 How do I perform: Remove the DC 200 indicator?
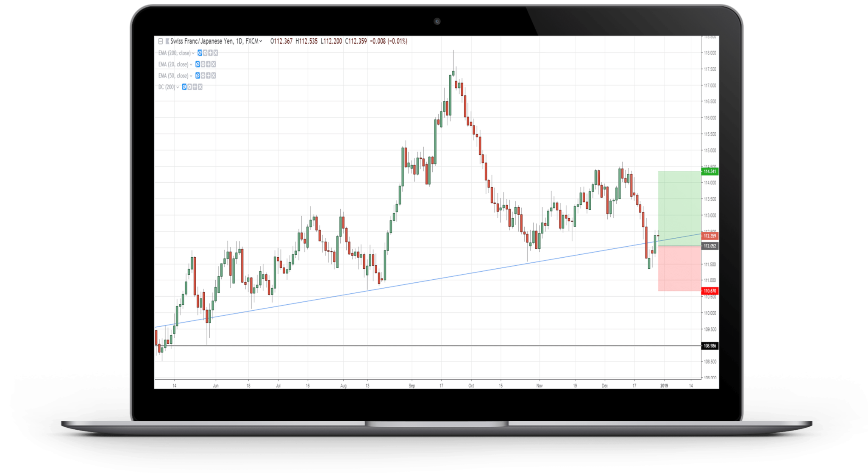tap(200, 87)
